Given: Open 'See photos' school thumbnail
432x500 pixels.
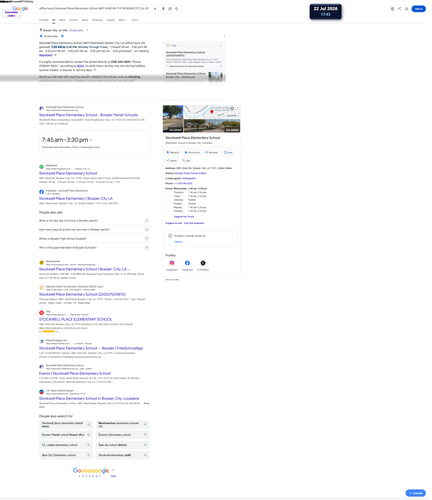Looking at the screenshot, I should pyautogui.click(x=173, y=119).
